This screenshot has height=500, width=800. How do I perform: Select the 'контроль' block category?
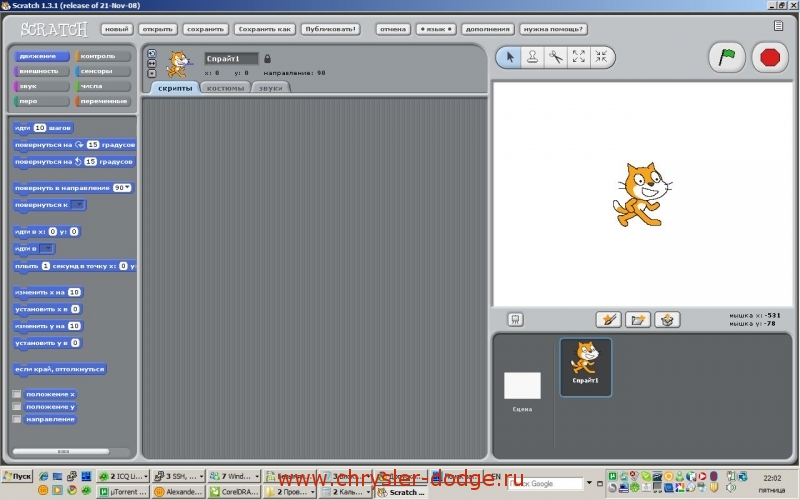click(x=103, y=56)
